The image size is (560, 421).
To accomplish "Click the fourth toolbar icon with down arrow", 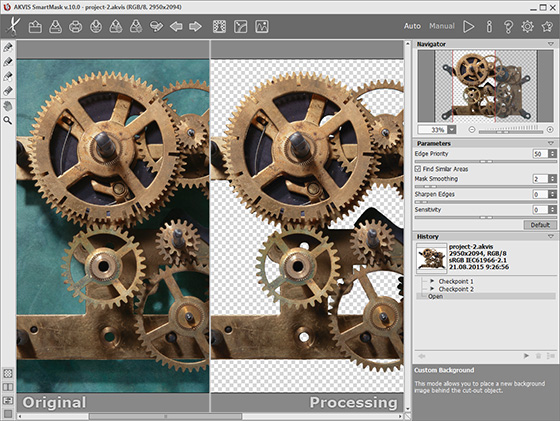I will tap(96, 26).
